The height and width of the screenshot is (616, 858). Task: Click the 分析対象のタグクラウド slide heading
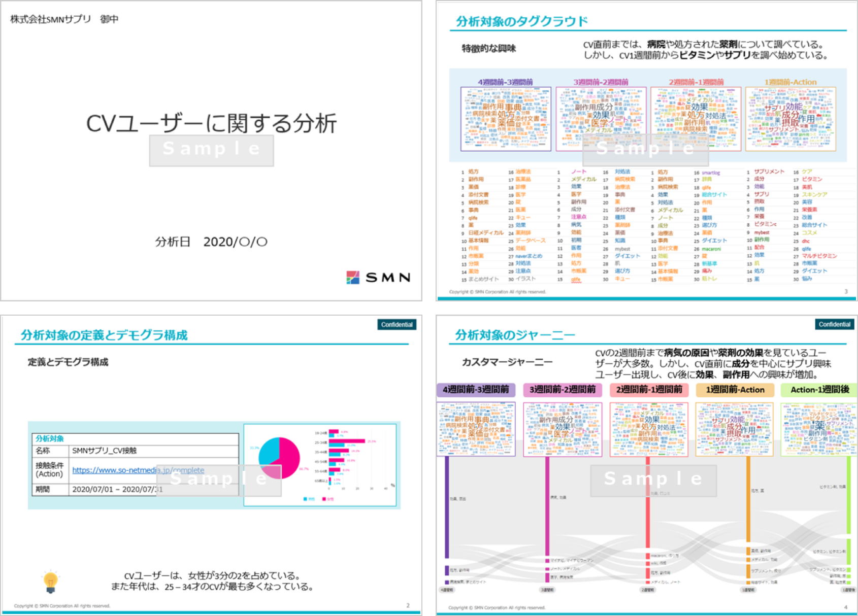tap(521, 21)
